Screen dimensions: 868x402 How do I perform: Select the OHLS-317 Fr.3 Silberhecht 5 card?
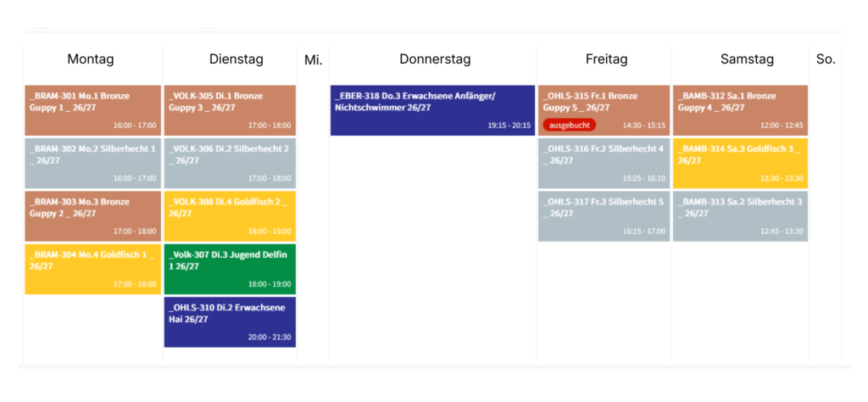(x=604, y=216)
